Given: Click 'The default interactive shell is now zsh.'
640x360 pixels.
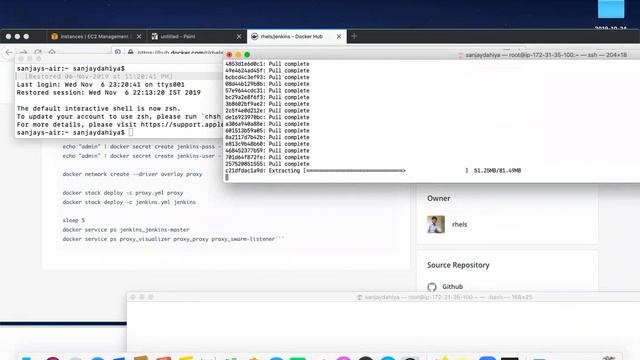Looking at the screenshot, I should click(x=98, y=109).
